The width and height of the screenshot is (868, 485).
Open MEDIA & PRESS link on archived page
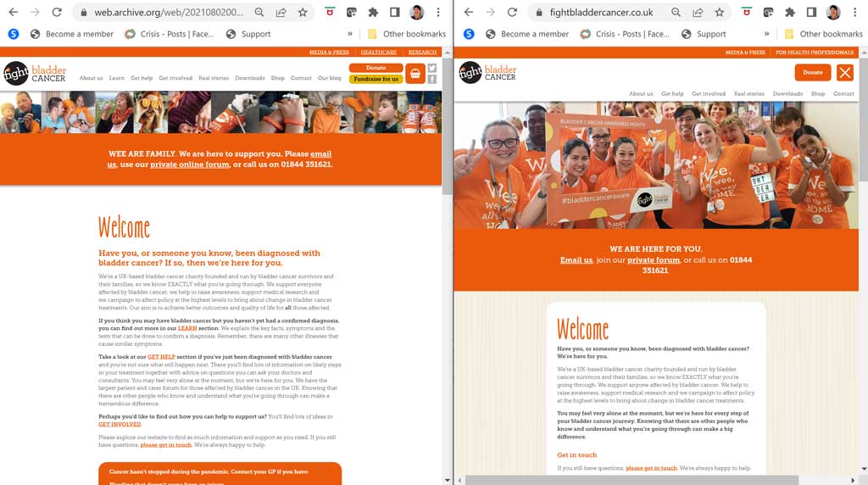pyautogui.click(x=329, y=52)
